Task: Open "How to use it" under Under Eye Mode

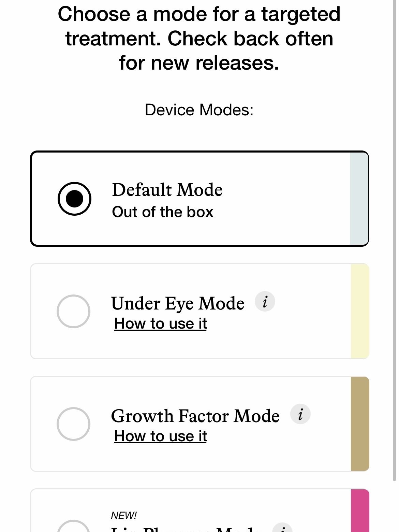Action: pyautogui.click(x=161, y=323)
